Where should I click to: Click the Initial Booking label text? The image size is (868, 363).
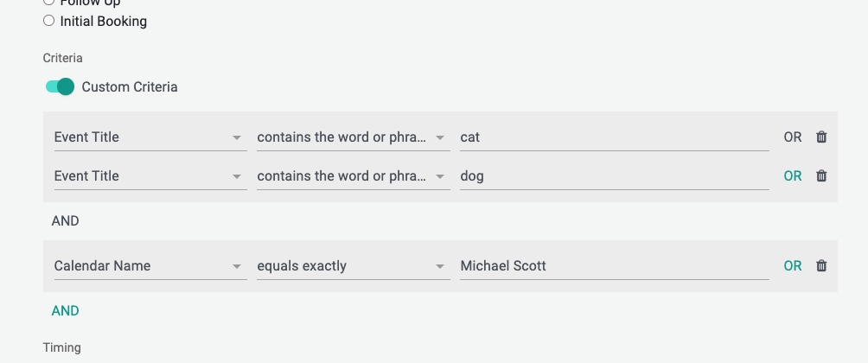pos(104,21)
